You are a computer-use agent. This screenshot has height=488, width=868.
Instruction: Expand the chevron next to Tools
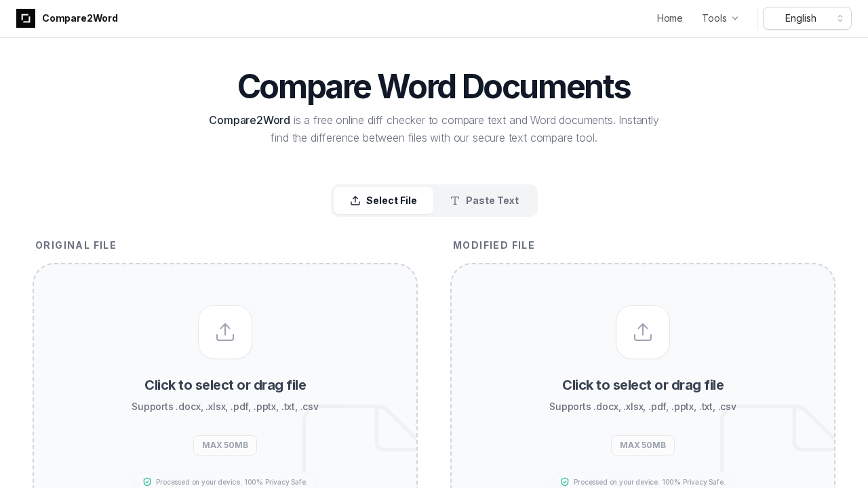point(736,18)
